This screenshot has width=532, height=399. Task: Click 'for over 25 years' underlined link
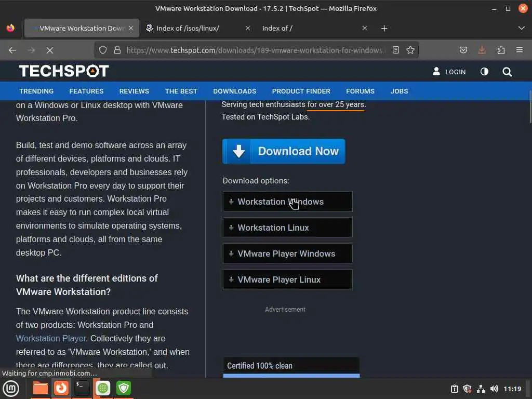coord(336,104)
